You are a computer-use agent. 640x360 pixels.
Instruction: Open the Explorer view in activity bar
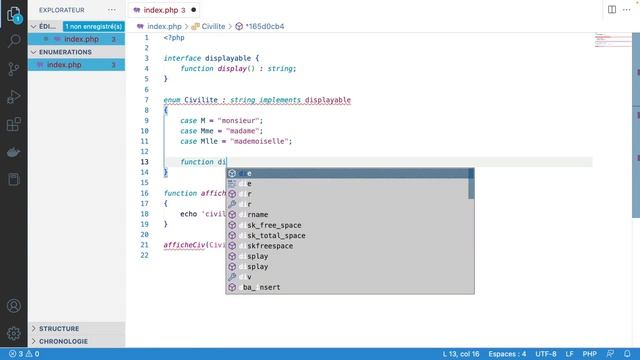pyautogui.click(x=14, y=15)
